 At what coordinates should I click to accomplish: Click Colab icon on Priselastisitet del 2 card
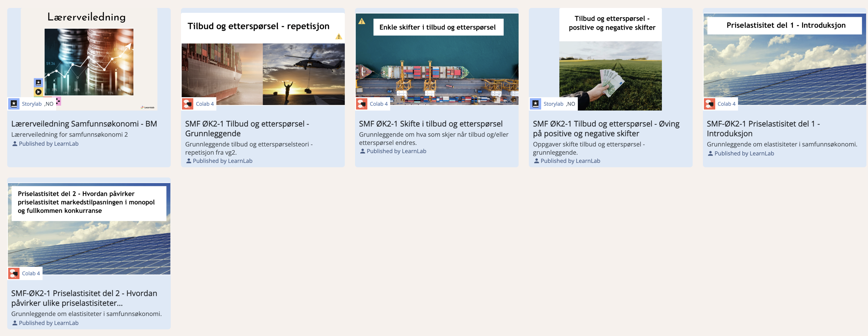click(14, 273)
